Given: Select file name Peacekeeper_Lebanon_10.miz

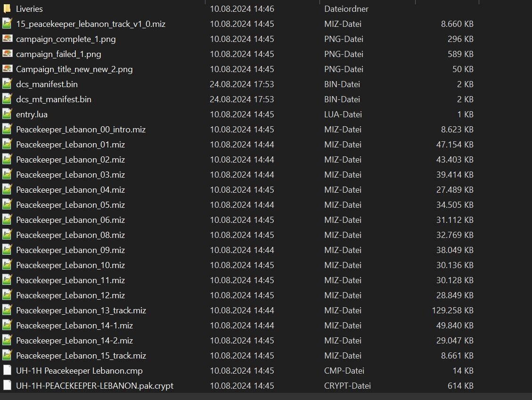Looking at the screenshot, I should coord(70,265).
